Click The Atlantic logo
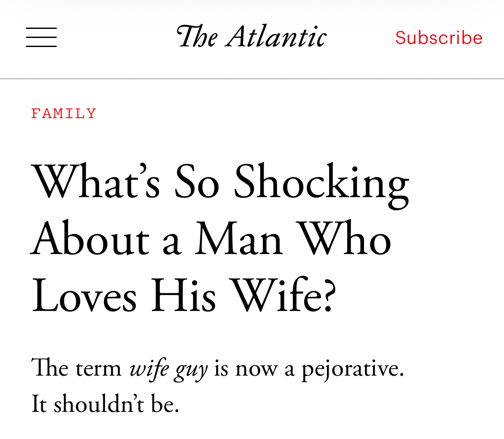The width and height of the screenshot is (504, 439). point(252,37)
